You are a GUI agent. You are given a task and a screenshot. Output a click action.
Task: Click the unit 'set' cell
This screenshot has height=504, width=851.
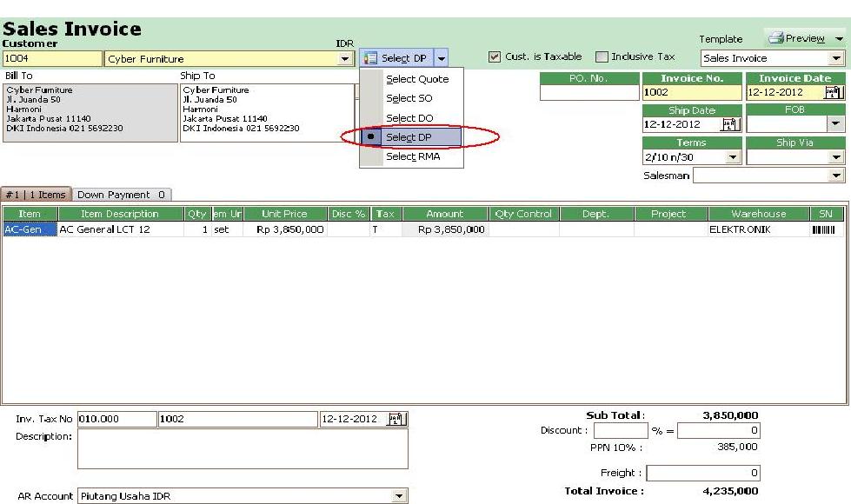pos(227,229)
